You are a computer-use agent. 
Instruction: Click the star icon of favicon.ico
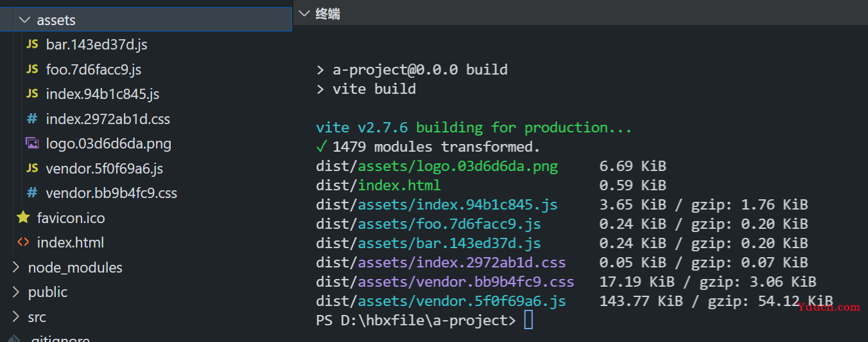[23, 218]
